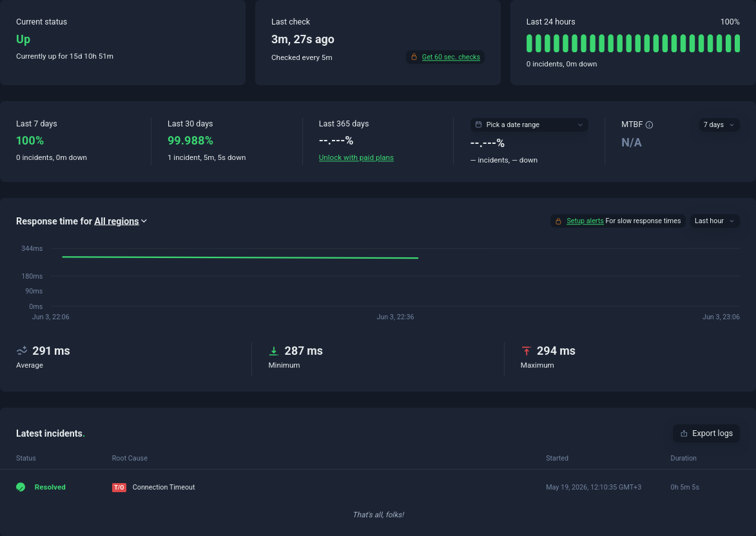Click 1 incident, 5m, 5s down text

pos(207,158)
